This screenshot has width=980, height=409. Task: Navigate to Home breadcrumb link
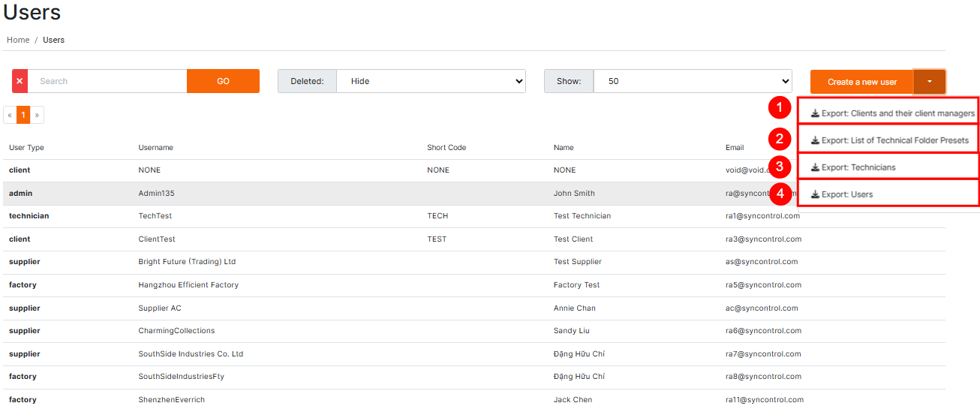click(x=18, y=40)
